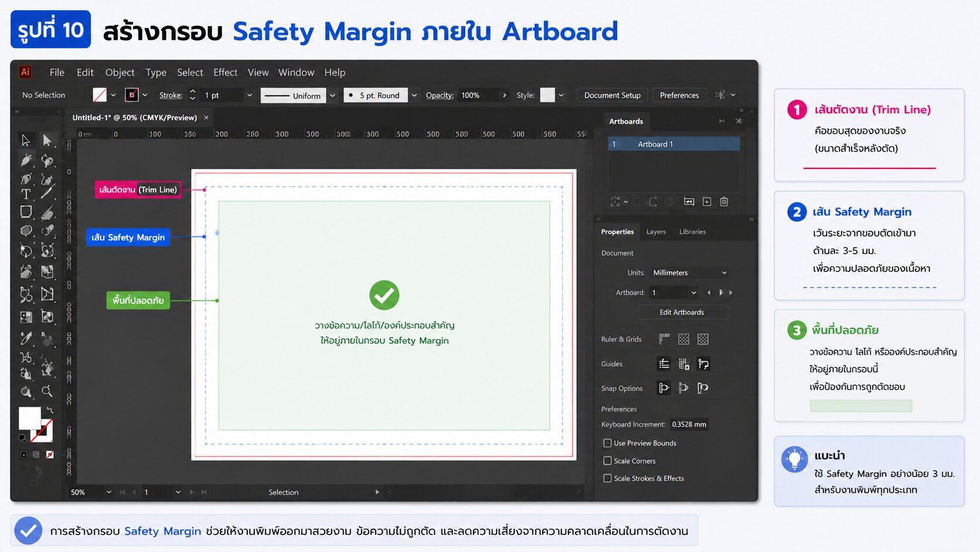Viewport: 980px width, 552px height.
Task: Click the stroke weight stepper arrows
Action: pyautogui.click(x=192, y=95)
